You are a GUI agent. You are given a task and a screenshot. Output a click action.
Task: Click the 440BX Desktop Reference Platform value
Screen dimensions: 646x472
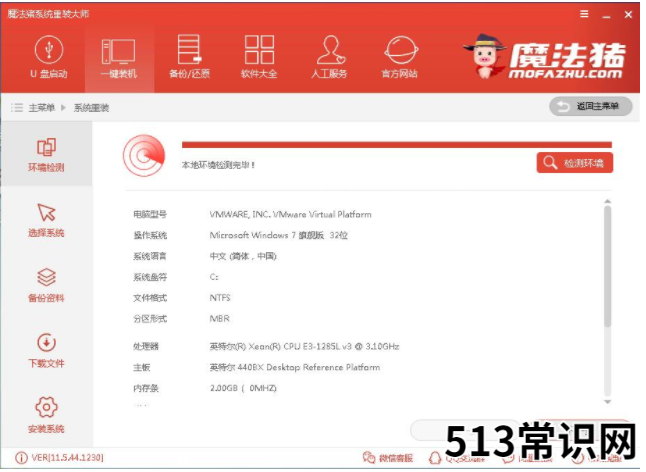295,367
